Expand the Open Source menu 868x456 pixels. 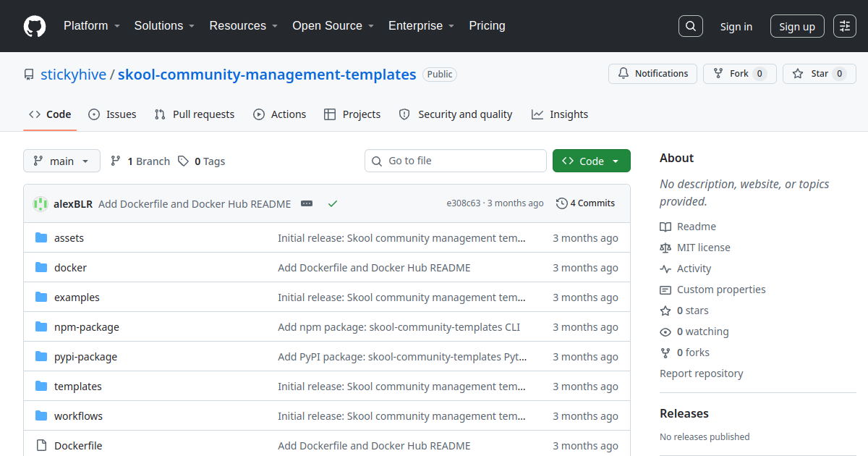[333, 25]
